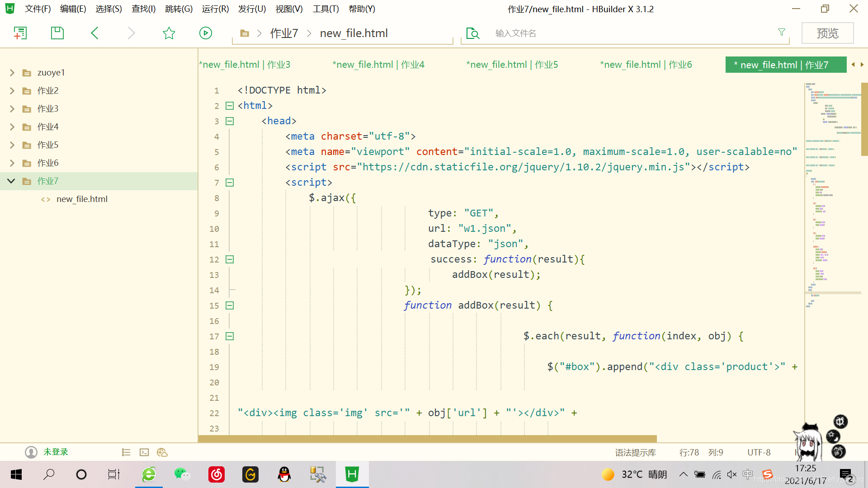Click the system clock 17:25
The height and width of the screenshot is (488, 868).
[806, 468]
